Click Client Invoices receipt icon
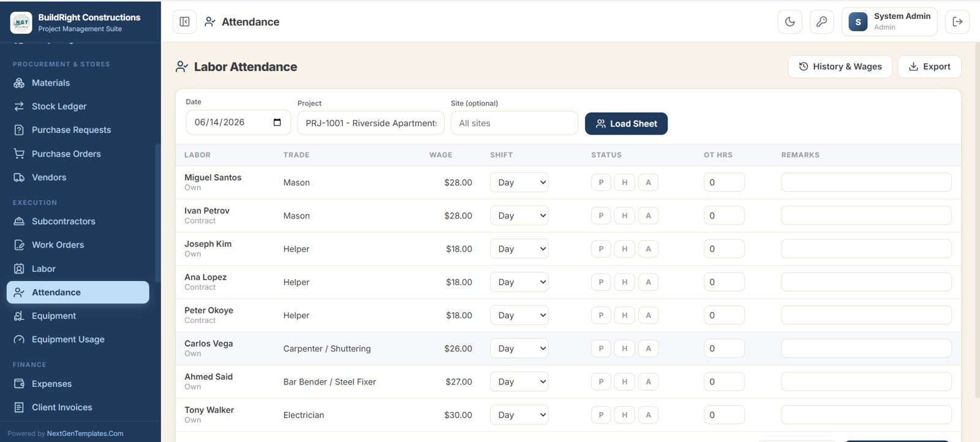The image size is (980, 442). pos(19,408)
